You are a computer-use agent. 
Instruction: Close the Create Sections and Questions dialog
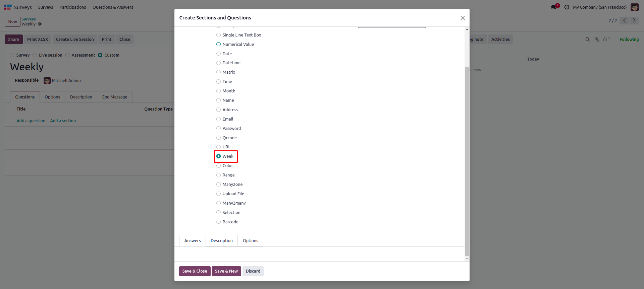463,18
